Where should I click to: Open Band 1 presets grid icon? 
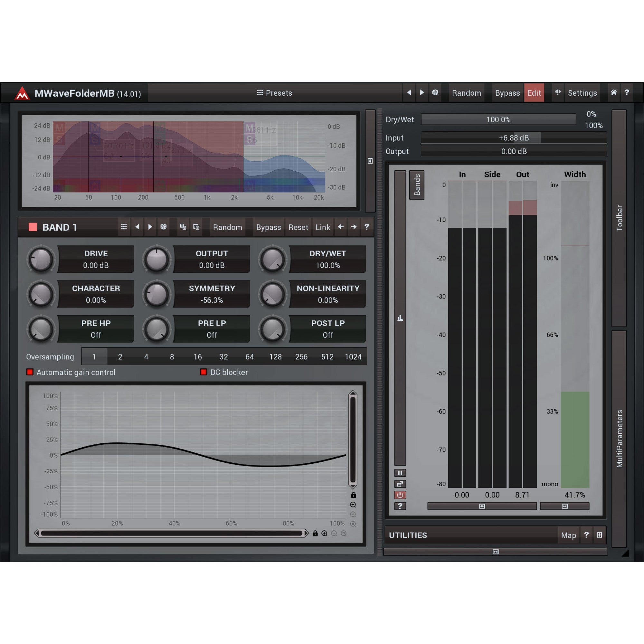tap(124, 227)
